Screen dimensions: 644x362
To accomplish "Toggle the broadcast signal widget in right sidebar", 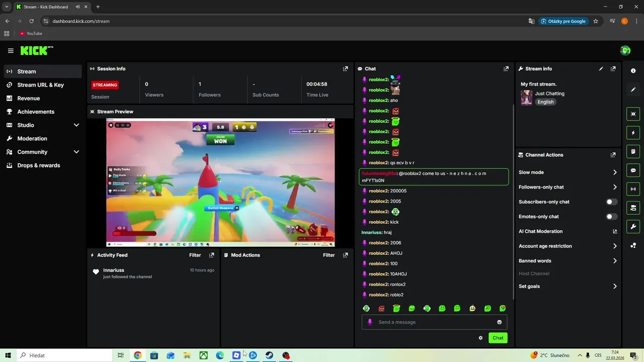I will 633,189.
